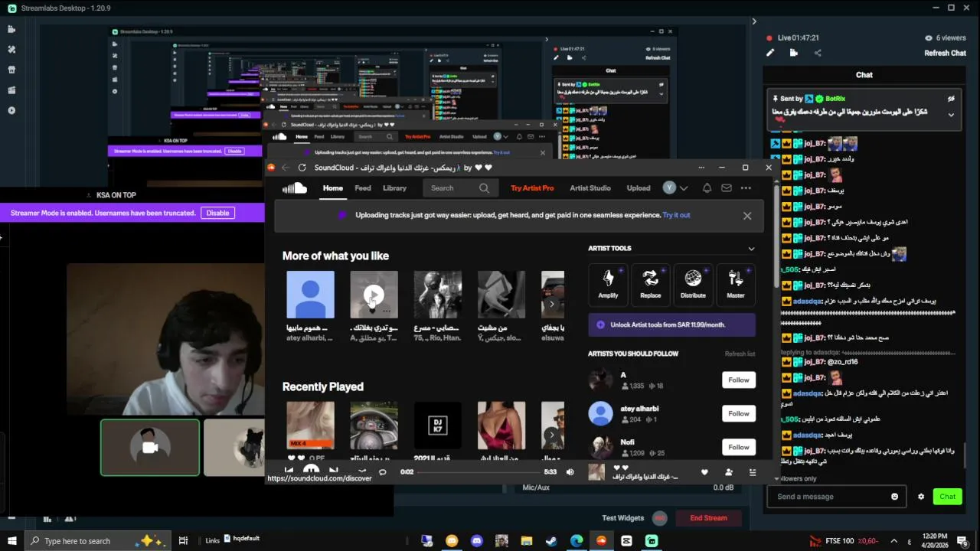The height and width of the screenshot is (551, 980).
Task: Seek on the SoundCloud progress bar
Action: (479, 472)
